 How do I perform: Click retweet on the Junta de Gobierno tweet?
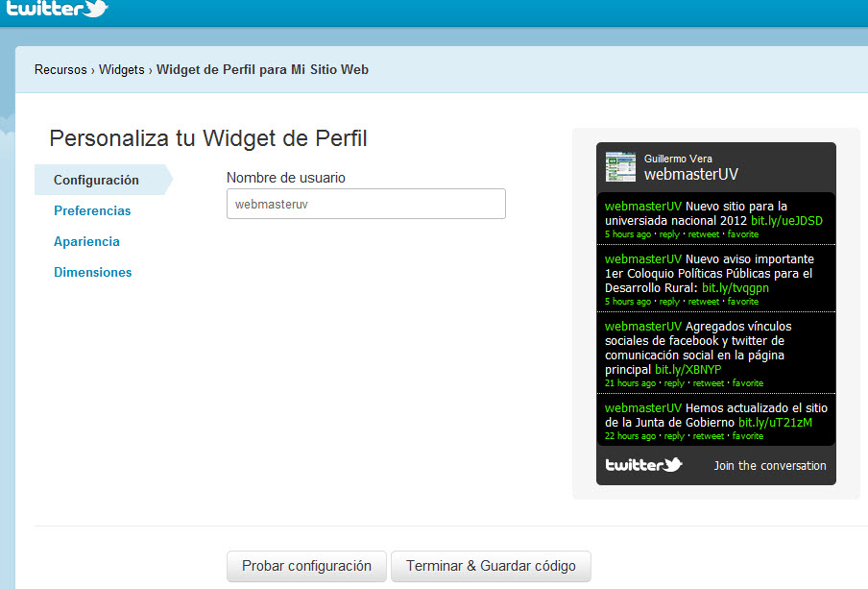coord(709,436)
